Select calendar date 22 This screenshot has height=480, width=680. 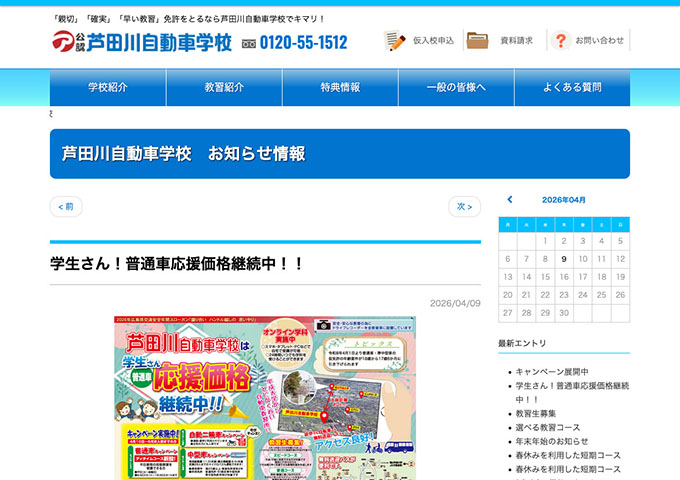point(545,295)
